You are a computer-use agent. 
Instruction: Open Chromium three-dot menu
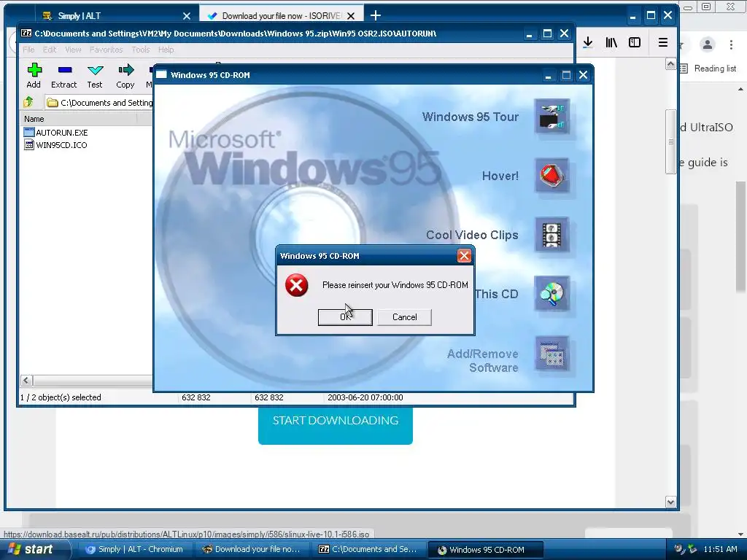point(731,44)
